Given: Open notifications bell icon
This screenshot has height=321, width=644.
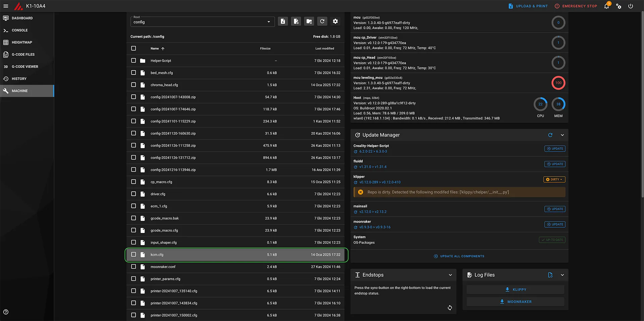Looking at the screenshot, I should 606,6.
